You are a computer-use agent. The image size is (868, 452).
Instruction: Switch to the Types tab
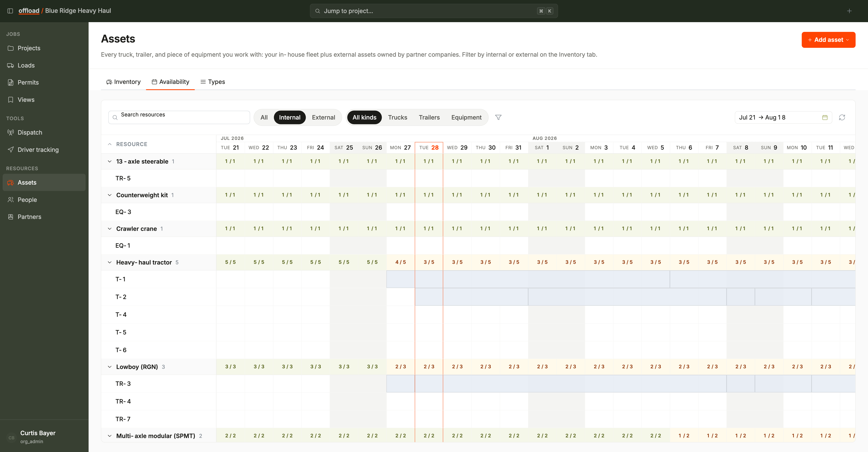213,82
